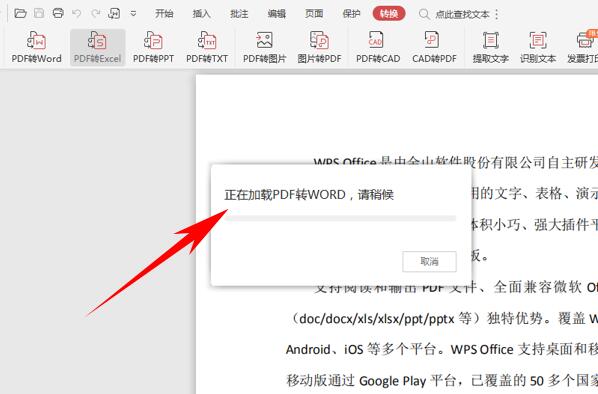Click the PDF转CAD tool
Image resolution: width=598 pixels, height=394 pixels.
coord(378,47)
